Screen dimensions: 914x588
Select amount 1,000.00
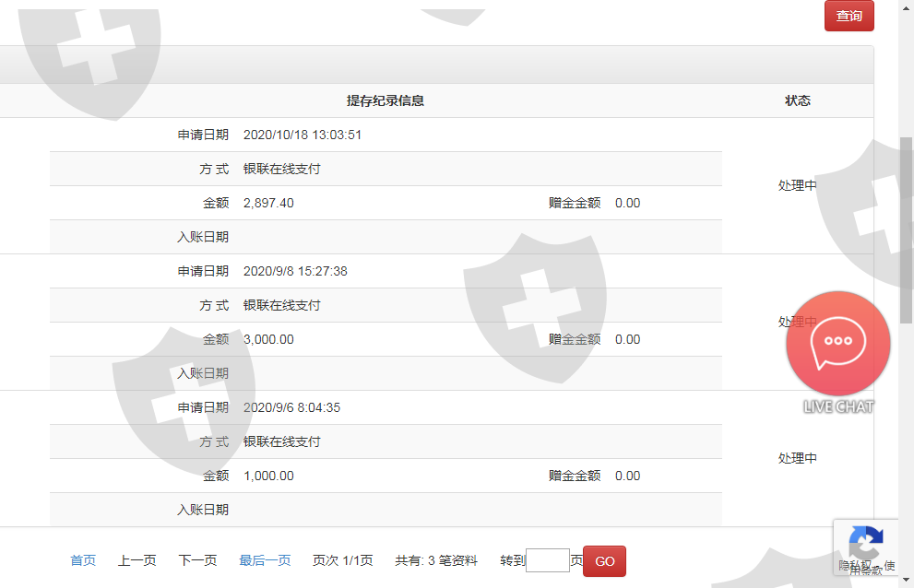(268, 476)
